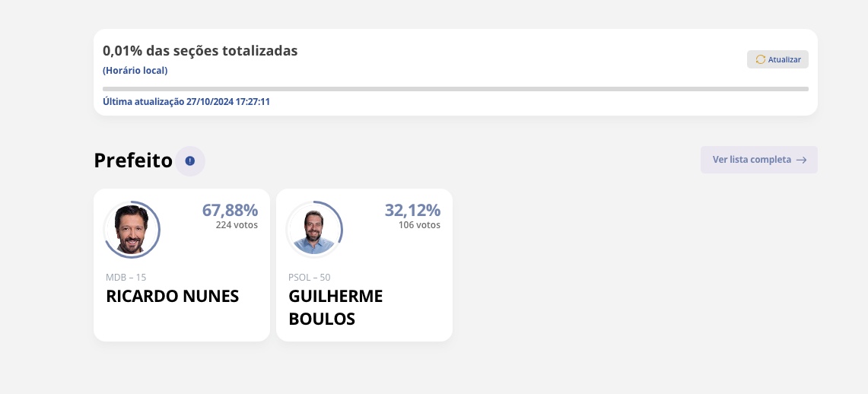The width and height of the screenshot is (868, 394).
Task: Click the 67,88% vote percentage
Action: pyautogui.click(x=230, y=210)
